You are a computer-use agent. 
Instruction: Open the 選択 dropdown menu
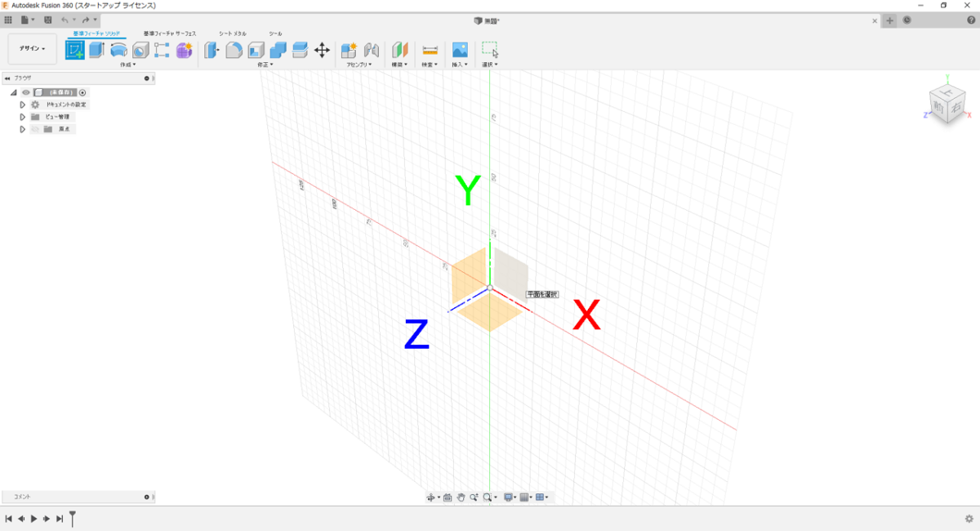click(x=489, y=64)
